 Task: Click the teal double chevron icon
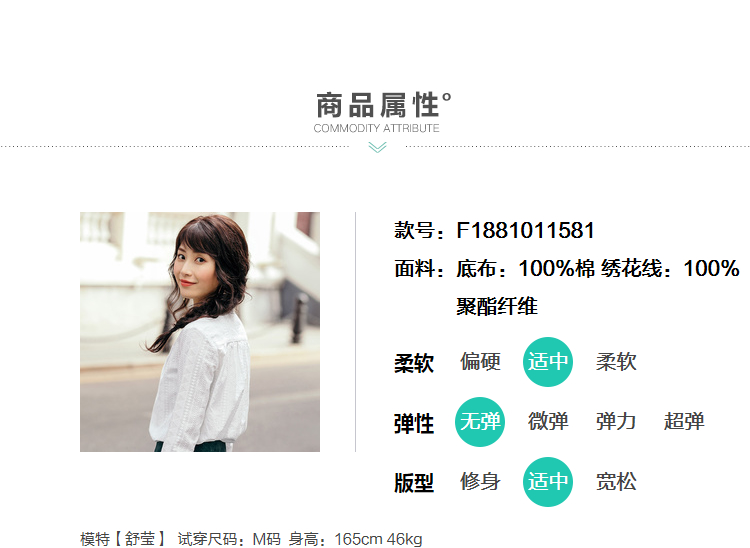pos(377,148)
